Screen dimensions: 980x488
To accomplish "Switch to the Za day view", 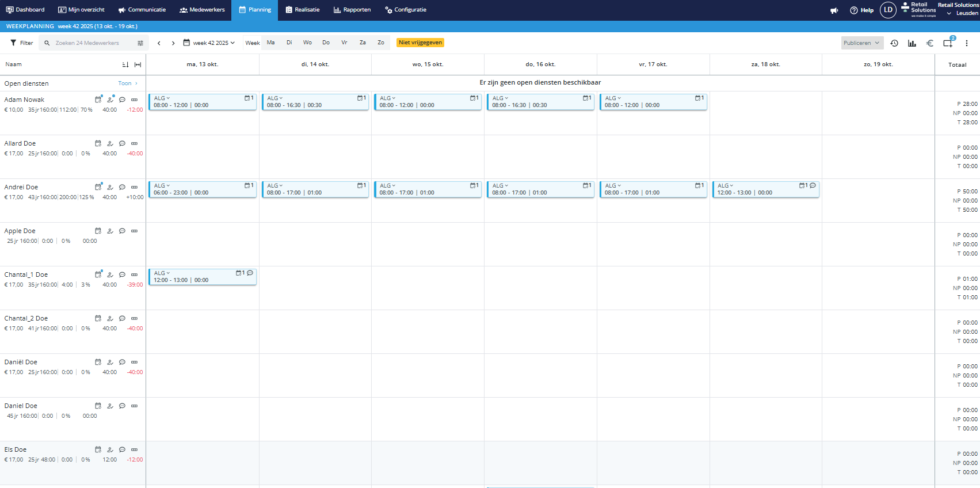I will click(x=363, y=43).
